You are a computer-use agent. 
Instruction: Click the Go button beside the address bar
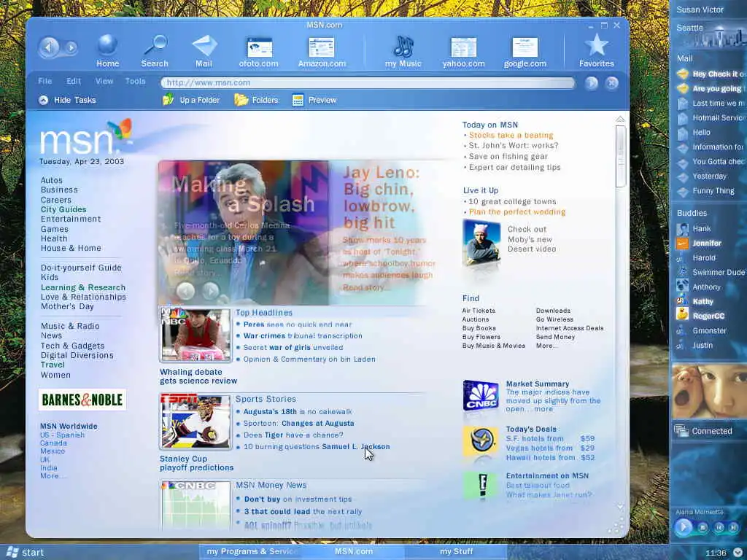coord(591,83)
